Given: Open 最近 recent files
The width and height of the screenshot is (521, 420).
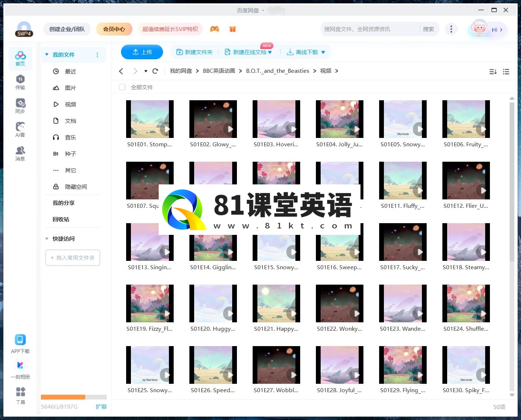Looking at the screenshot, I should (x=71, y=71).
